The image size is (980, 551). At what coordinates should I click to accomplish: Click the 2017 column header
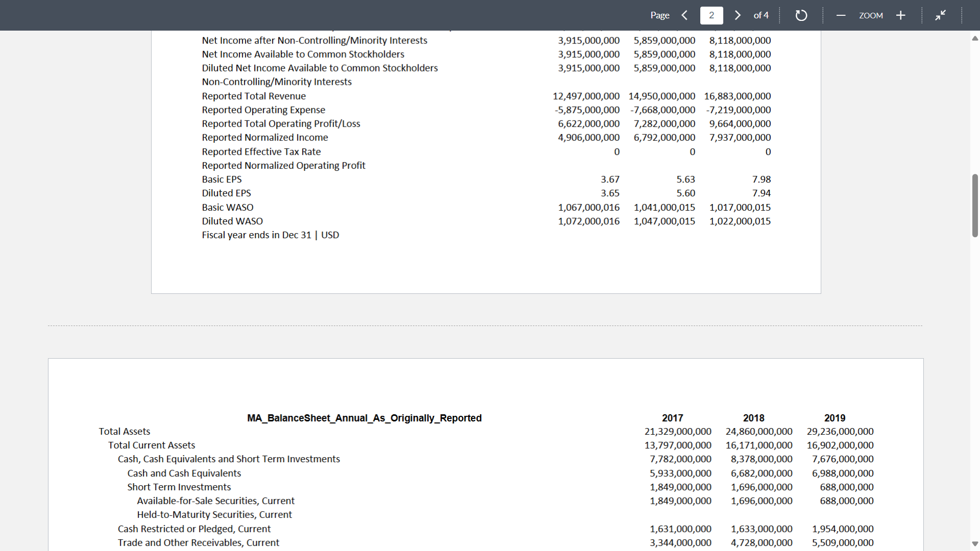tap(672, 418)
